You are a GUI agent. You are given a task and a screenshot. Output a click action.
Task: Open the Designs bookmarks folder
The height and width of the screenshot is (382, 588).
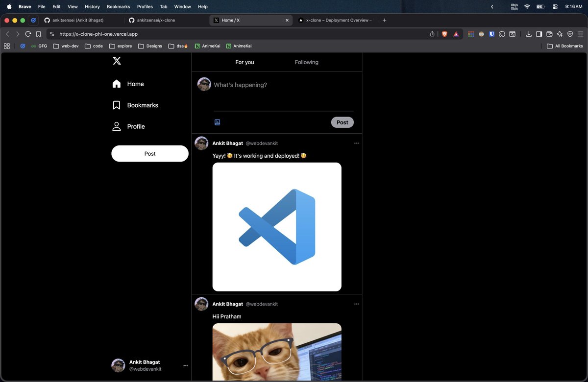click(x=150, y=46)
